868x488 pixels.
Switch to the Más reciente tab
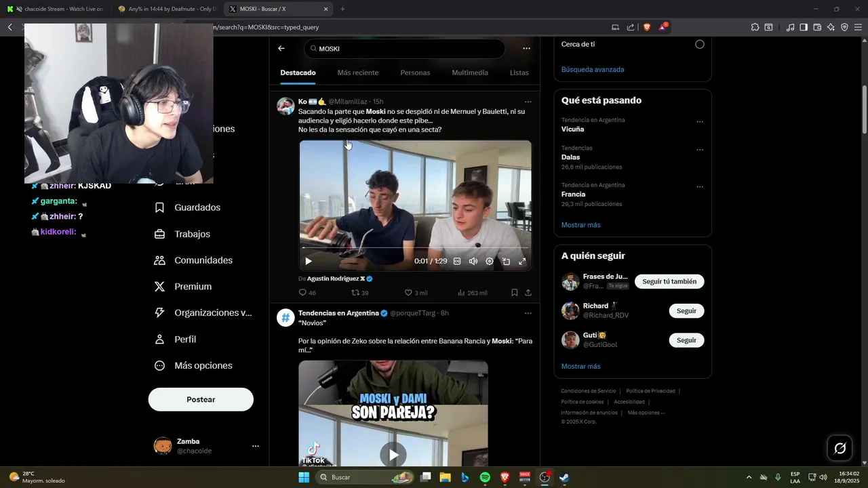pos(358,73)
